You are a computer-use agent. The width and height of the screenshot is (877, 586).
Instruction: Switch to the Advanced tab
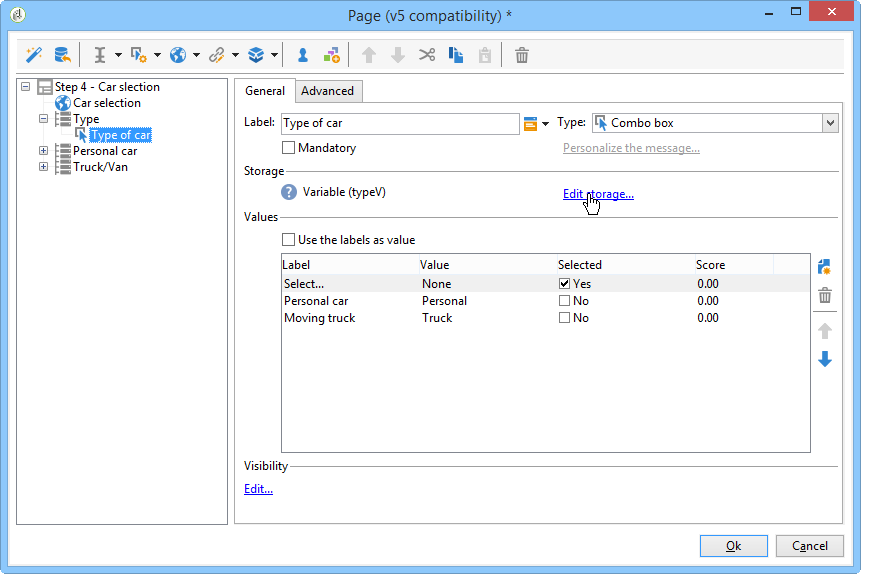coord(327,91)
